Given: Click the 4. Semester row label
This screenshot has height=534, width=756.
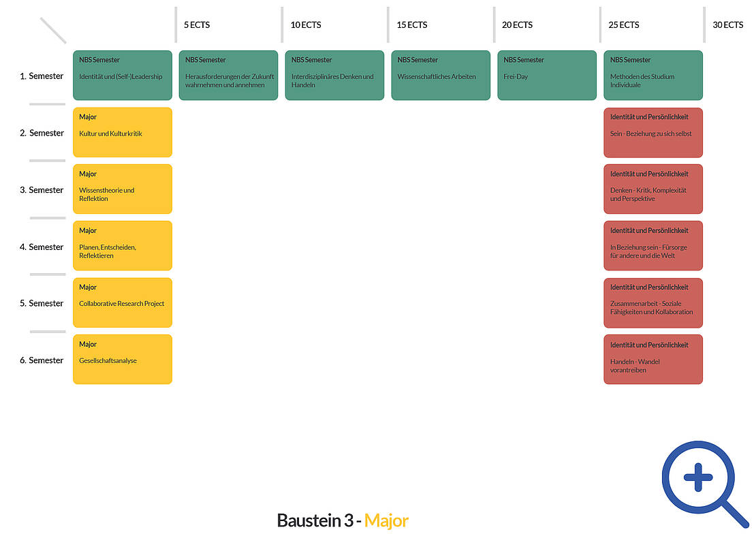Looking at the screenshot, I should [x=42, y=247].
